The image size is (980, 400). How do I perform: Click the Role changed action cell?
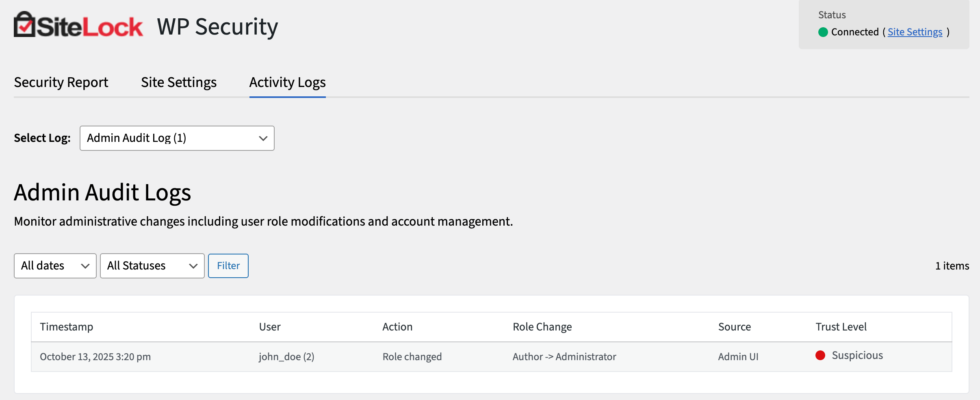click(x=412, y=357)
